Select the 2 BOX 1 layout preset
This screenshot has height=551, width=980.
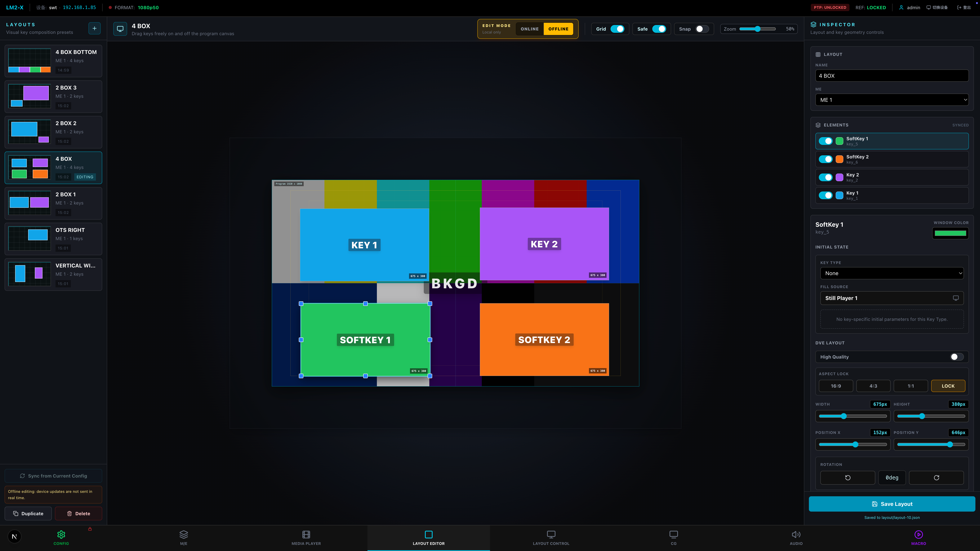click(53, 203)
